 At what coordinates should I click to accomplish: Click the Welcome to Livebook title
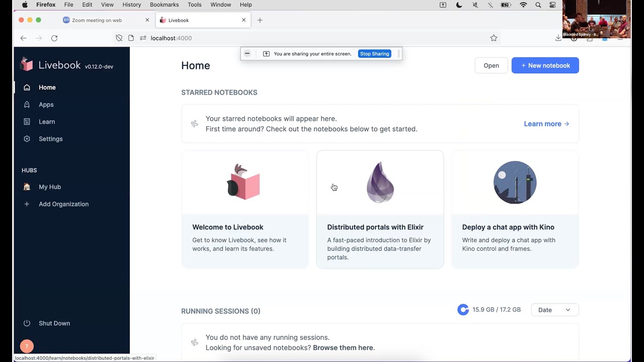228,227
